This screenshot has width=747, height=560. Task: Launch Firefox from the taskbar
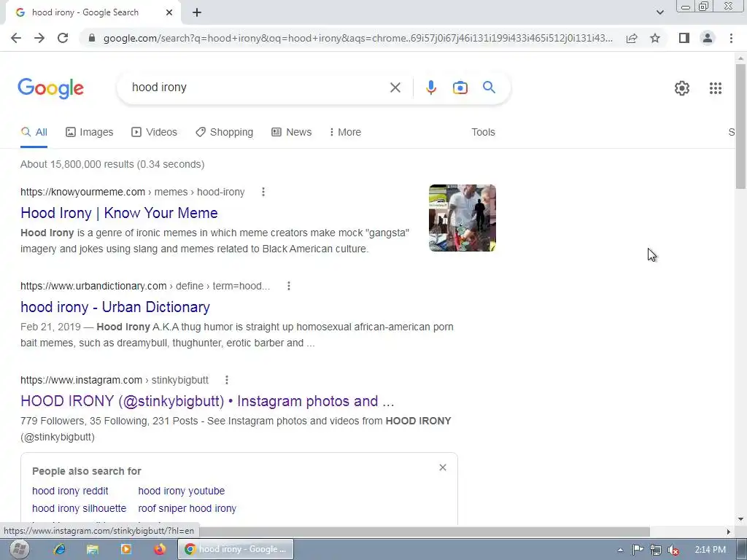coord(160,549)
